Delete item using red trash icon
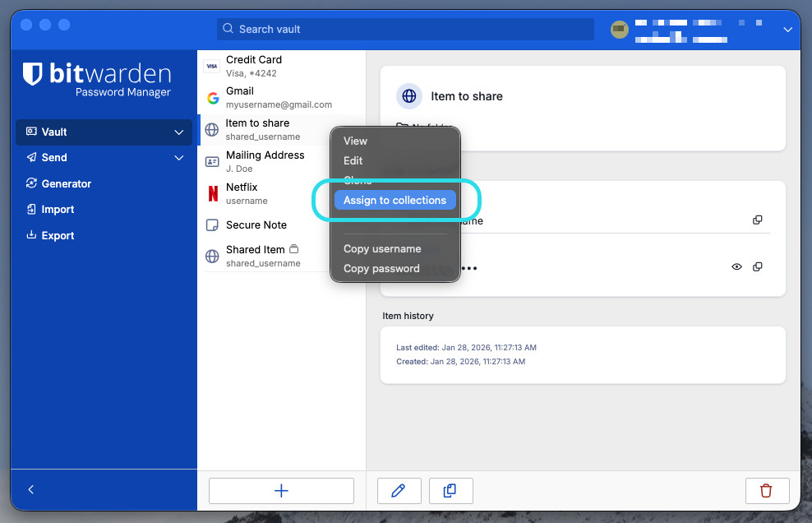The image size is (812, 523). 767,491
